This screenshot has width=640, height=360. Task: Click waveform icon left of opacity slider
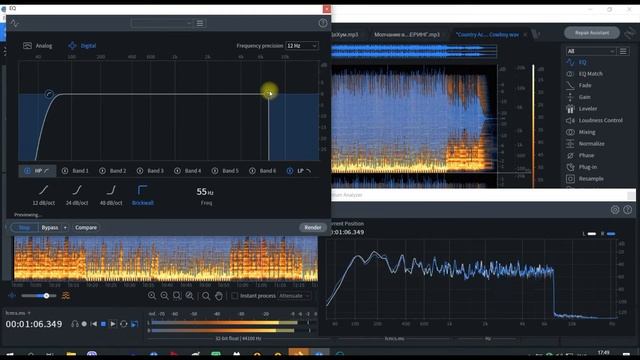(x=12, y=296)
